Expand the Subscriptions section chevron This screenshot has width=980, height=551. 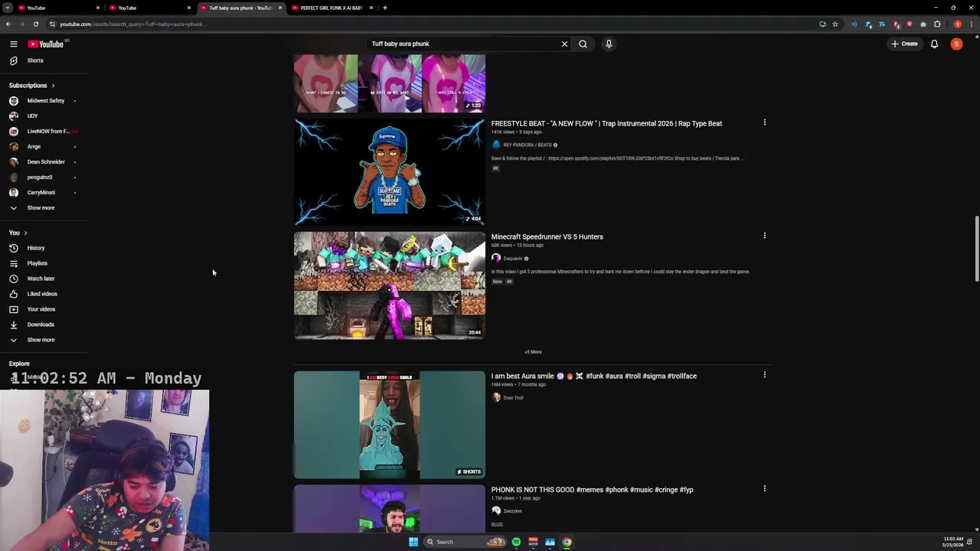[x=53, y=86]
